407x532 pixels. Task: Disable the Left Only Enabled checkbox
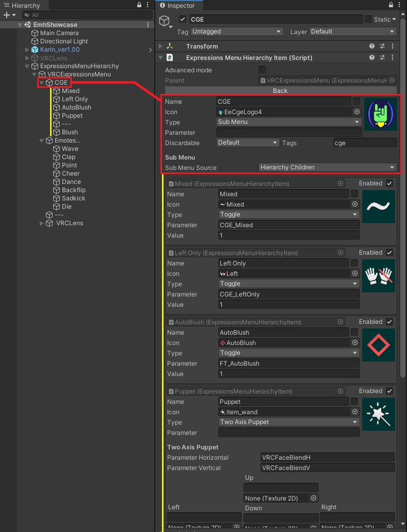tap(389, 253)
